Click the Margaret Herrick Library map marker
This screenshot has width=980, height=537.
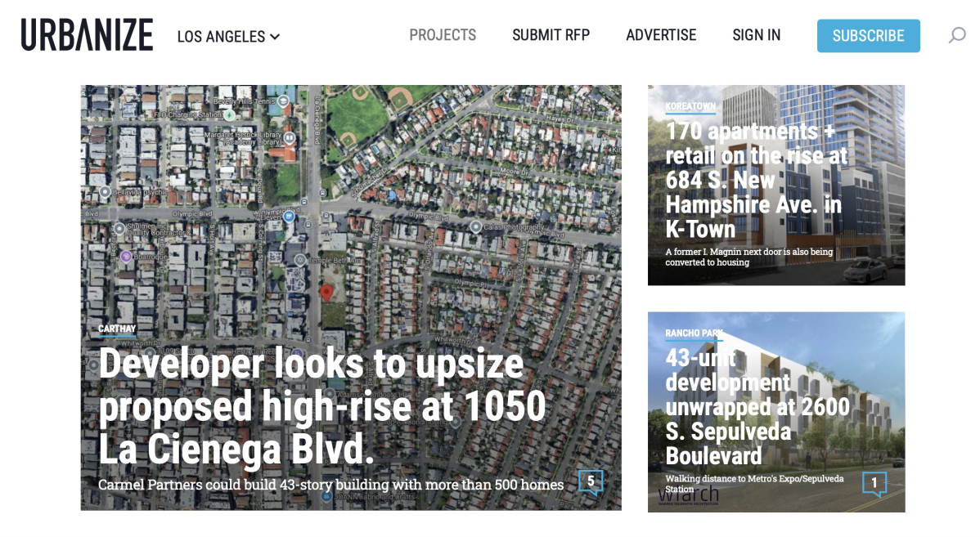290,137
